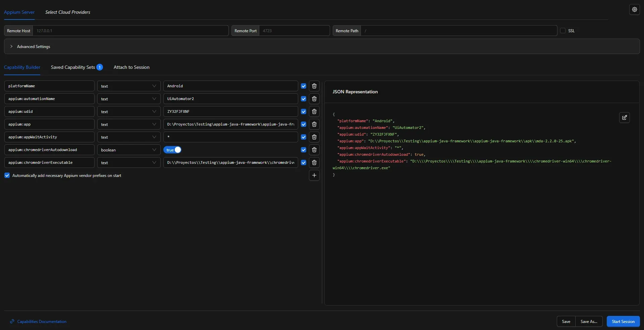Click the "platformName": "Android" JSON line

(366, 121)
